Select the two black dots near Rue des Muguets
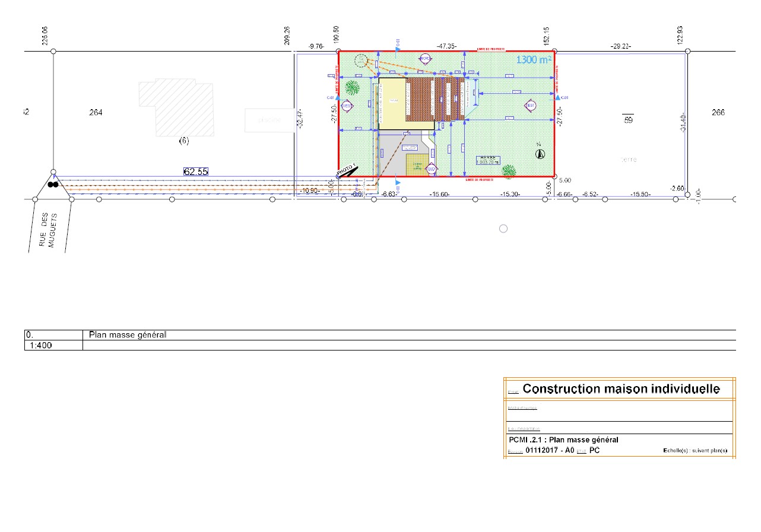Viewport: 761px width, 532px height. coord(53,184)
